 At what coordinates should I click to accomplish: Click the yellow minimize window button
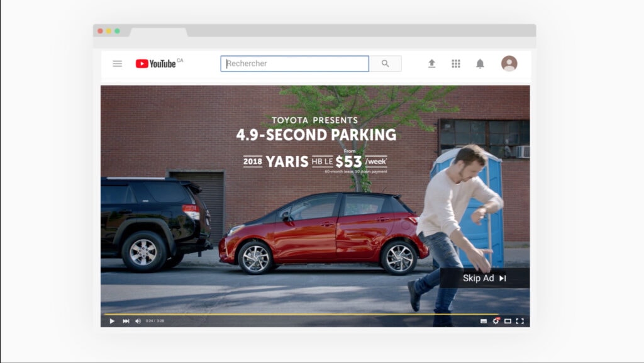pyautogui.click(x=109, y=31)
